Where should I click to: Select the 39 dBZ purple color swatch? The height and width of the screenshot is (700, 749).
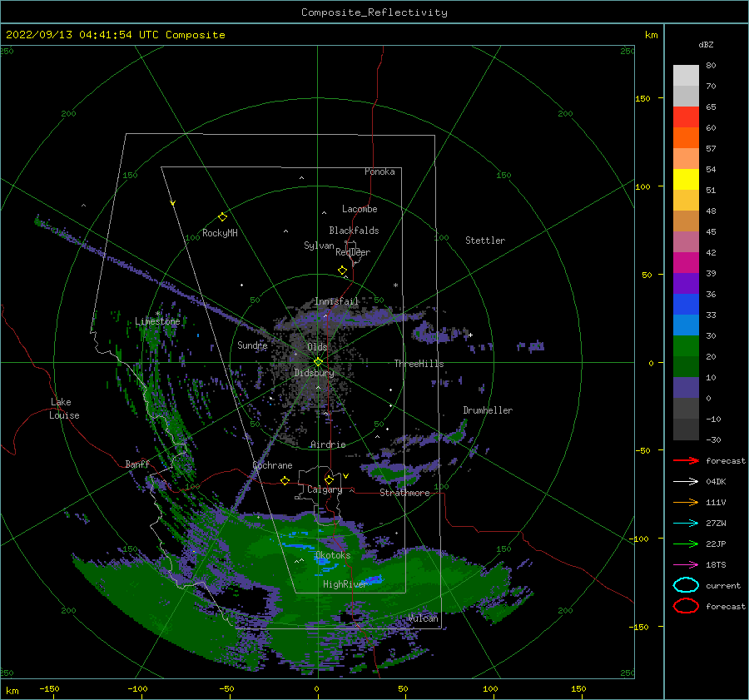click(686, 283)
